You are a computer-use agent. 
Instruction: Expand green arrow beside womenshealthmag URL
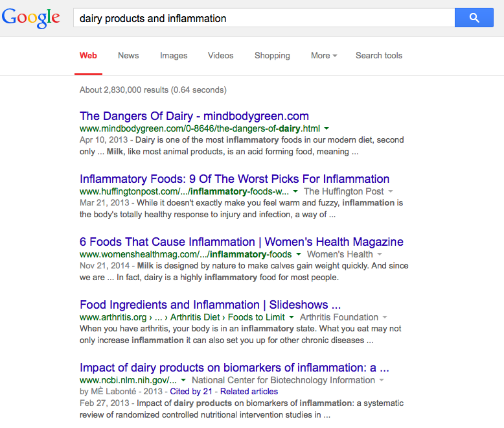[x=299, y=254]
